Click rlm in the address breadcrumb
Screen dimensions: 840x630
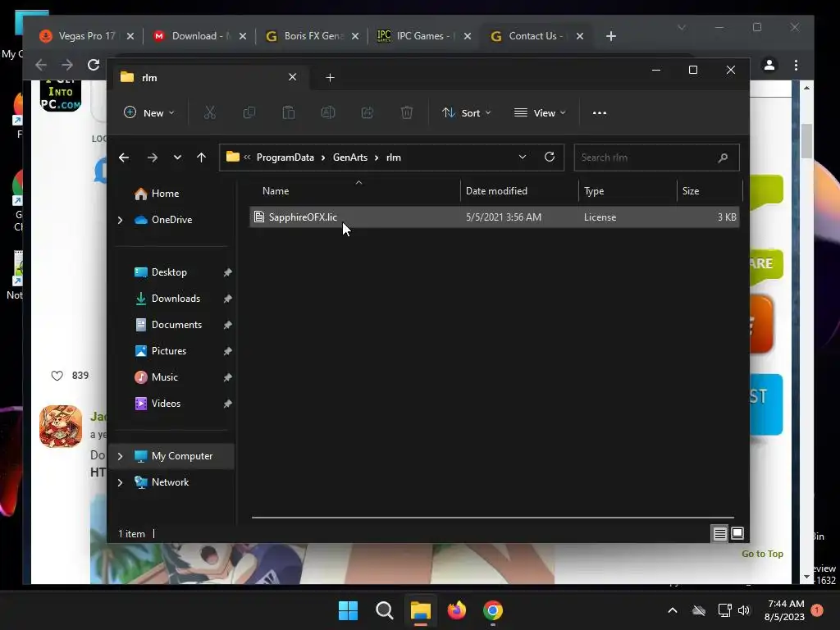(x=393, y=157)
